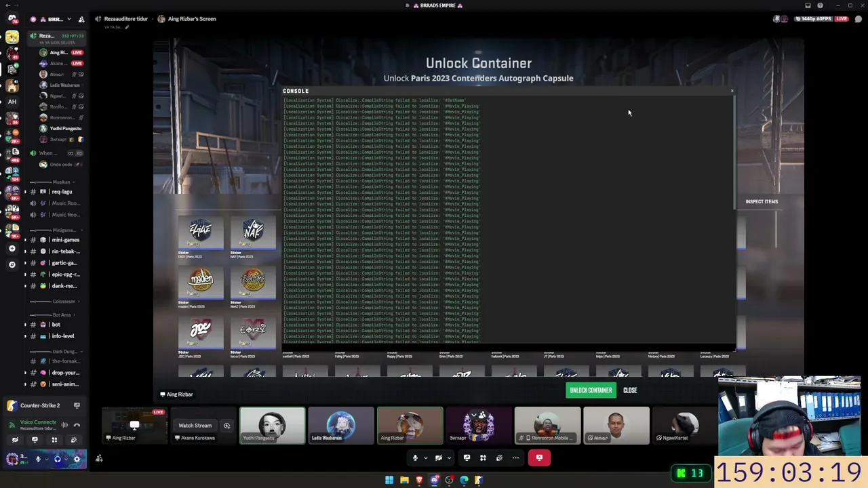Pop out Akane Kurokawa's stream
868x488 pixels.
226,426
